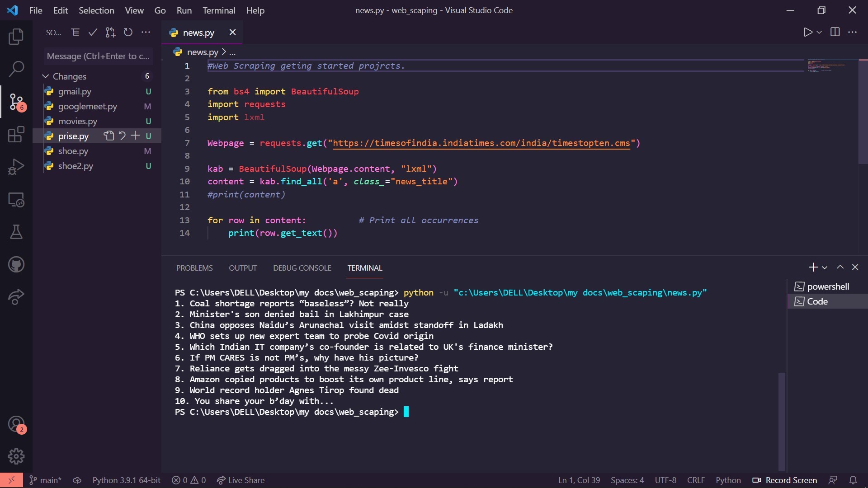This screenshot has height=488, width=868.
Task: Open Run and Debug view icon
Action: pyautogui.click(x=16, y=167)
